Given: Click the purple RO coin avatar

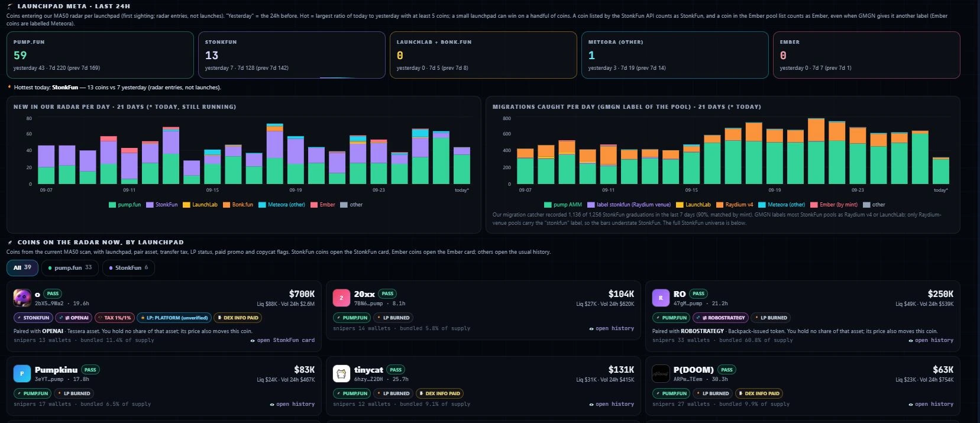Looking at the screenshot, I should [x=661, y=298].
